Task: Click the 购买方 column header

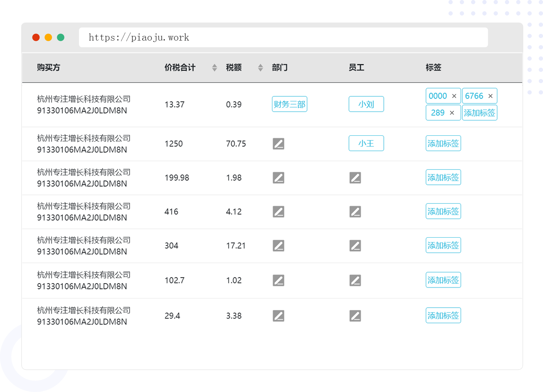Action: (x=49, y=68)
